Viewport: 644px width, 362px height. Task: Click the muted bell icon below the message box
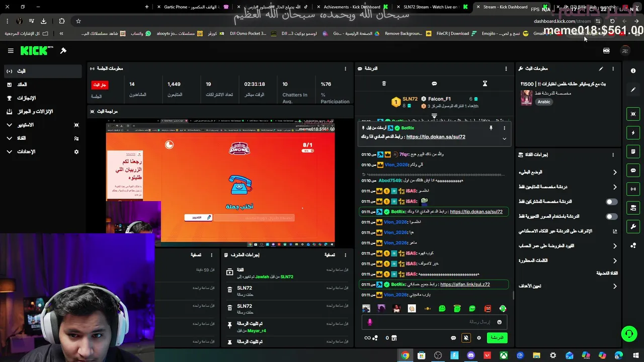[x=466, y=338]
